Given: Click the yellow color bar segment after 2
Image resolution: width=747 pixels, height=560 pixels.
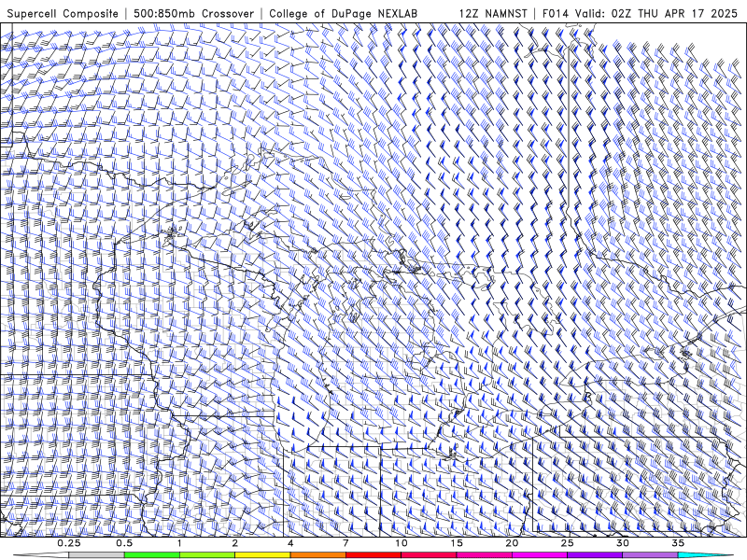Looking at the screenshot, I should point(262,555).
